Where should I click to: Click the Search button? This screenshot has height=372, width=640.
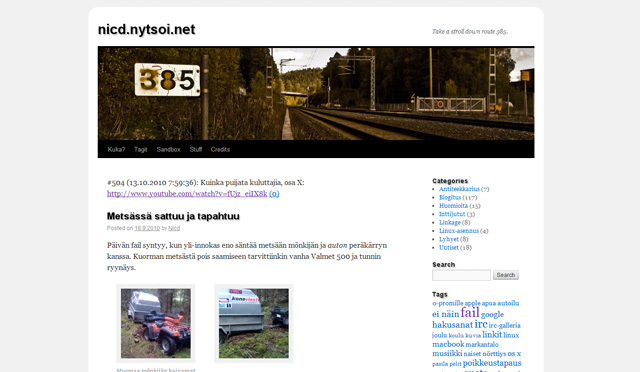coord(506,275)
